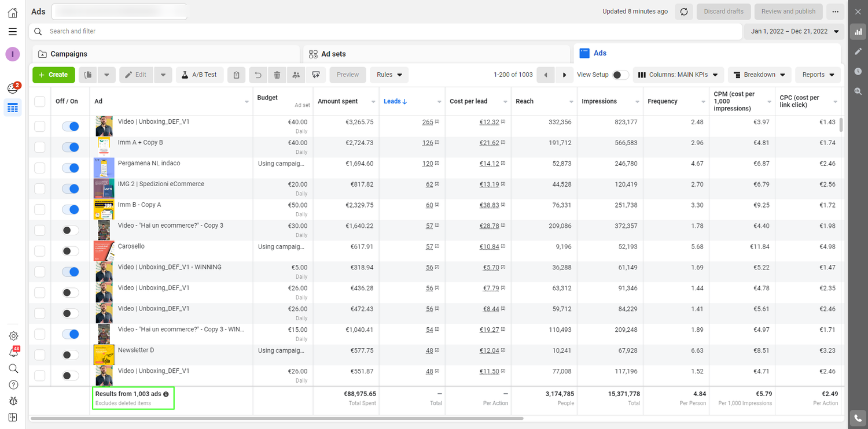Screen dimensions: 868x429
Task: Enable the Newsletter D ad switch
Action: click(x=71, y=355)
